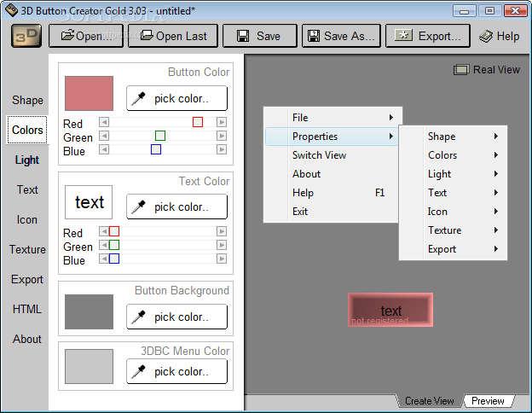Screen dimensions: 532x413
Task: Decrease Button Color blue with left arrow
Action: coord(104,149)
